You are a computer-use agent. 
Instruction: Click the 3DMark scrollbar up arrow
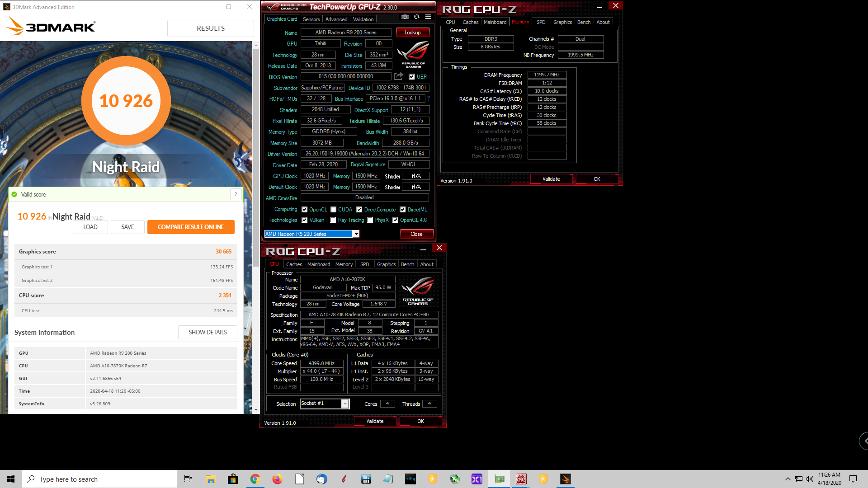[256, 45]
